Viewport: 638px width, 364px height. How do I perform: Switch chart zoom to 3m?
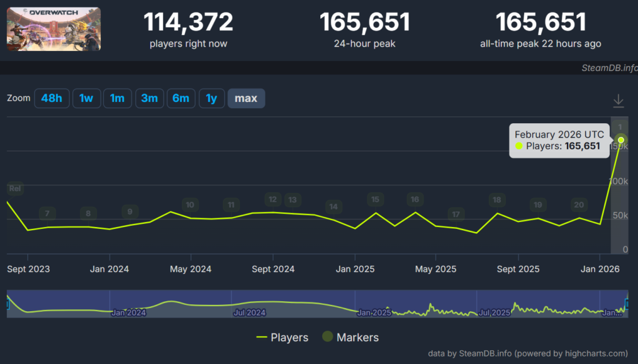(x=149, y=98)
